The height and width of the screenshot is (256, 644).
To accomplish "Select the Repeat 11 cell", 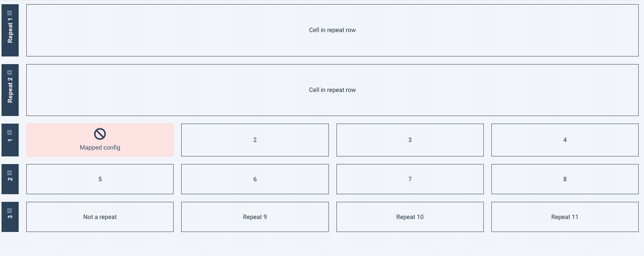I will (565, 217).
